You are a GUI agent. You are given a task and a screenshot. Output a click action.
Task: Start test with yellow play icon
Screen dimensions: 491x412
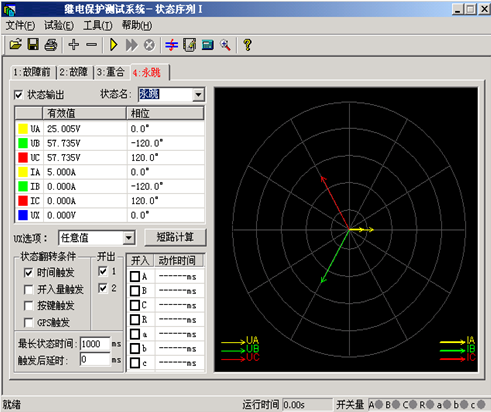point(114,45)
